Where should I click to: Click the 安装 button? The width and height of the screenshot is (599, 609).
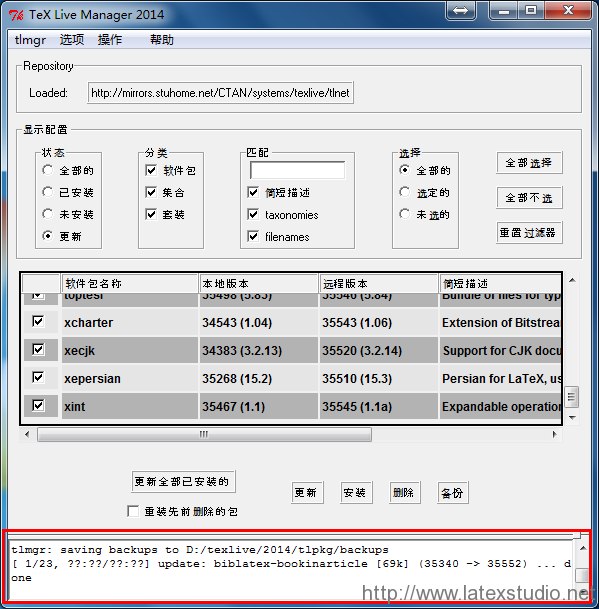[356, 492]
